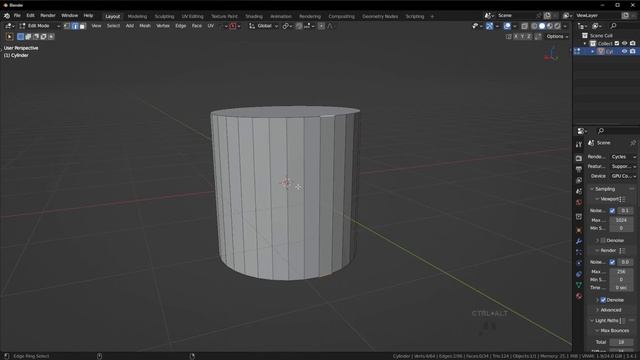Choose the Intersect selection mode icon
This screenshot has height=360, width=640.
coord(51,37)
